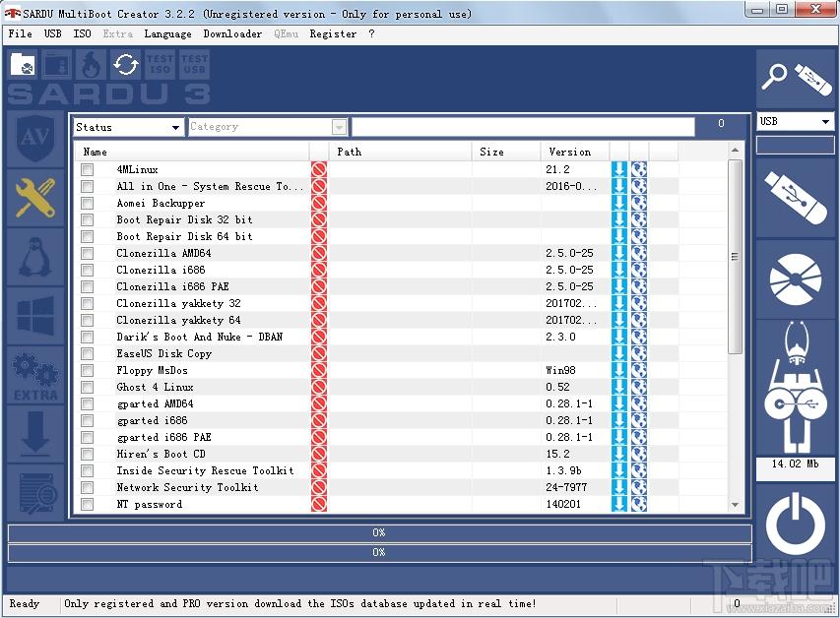Open the USB menu

pos(52,33)
